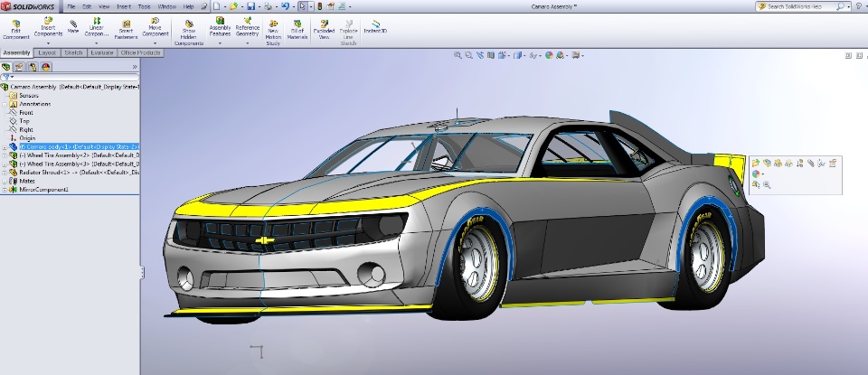868x375 pixels.
Task: Open the File menu
Action: tap(71, 6)
